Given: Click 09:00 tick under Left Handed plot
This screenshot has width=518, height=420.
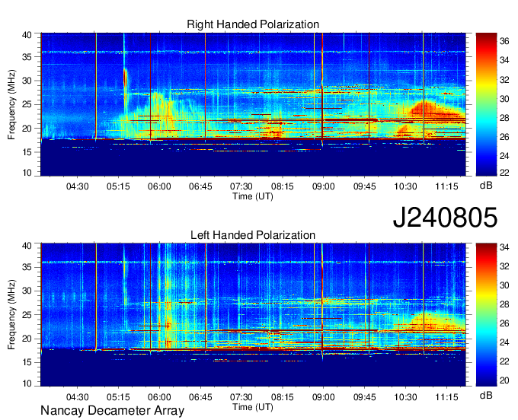Looking at the screenshot, I should [324, 397].
